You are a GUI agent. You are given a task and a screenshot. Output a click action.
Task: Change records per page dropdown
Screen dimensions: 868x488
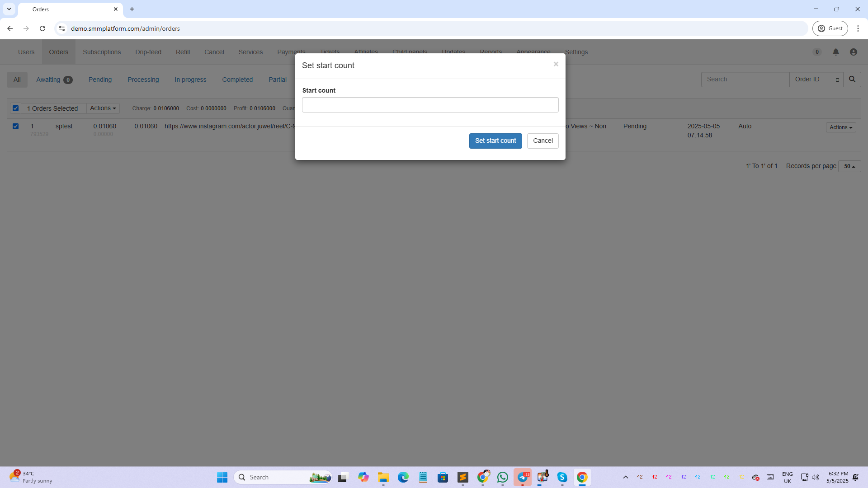pos(849,166)
